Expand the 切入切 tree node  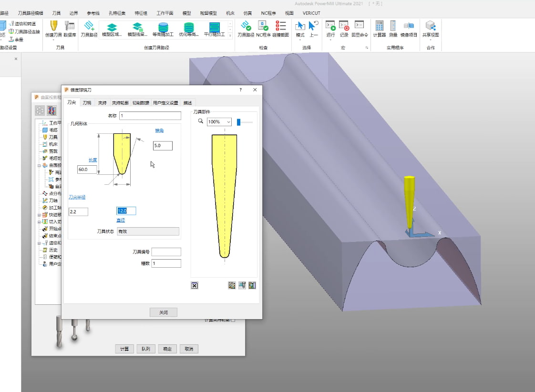click(x=39, y=222)
